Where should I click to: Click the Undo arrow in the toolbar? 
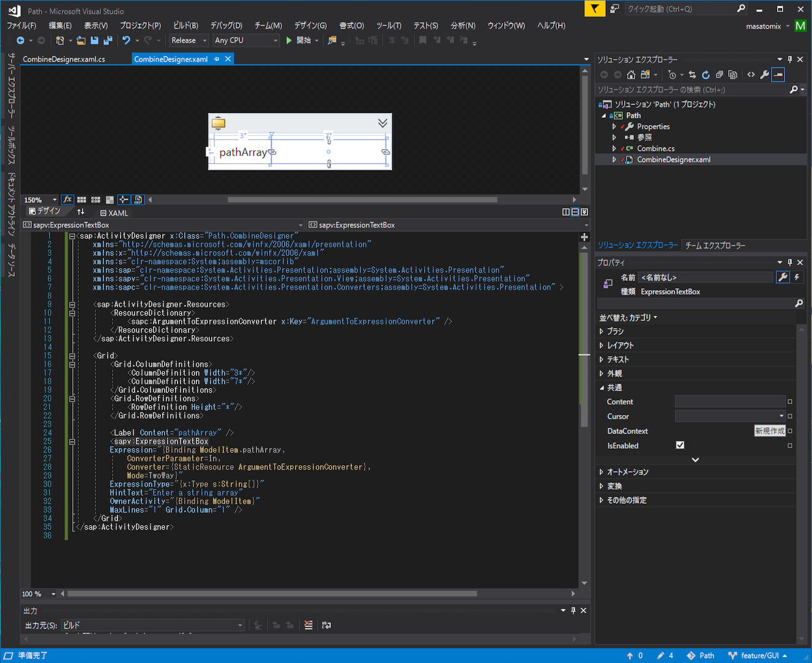(126, 40)
